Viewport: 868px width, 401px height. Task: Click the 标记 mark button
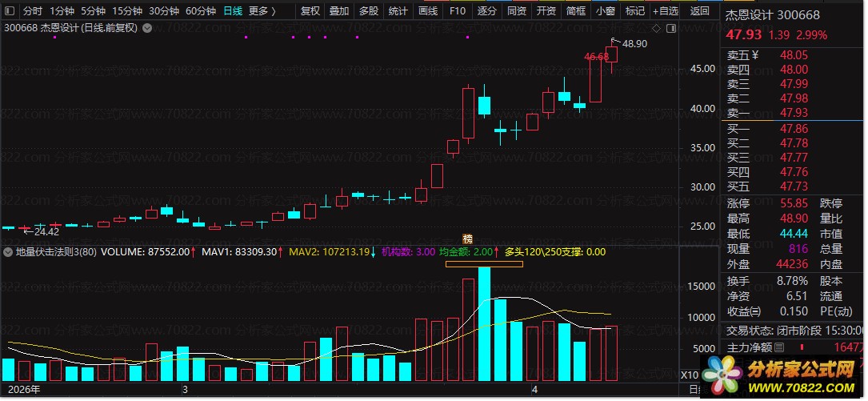coord(635,10)
